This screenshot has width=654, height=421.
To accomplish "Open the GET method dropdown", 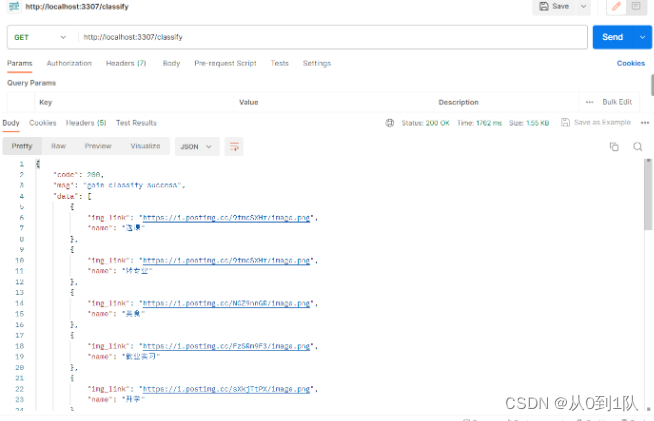I will 40,37.
